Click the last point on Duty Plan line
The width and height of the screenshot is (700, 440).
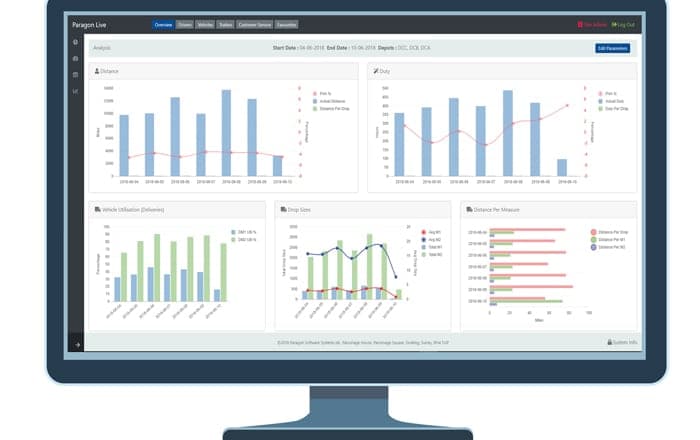point(567,105)
